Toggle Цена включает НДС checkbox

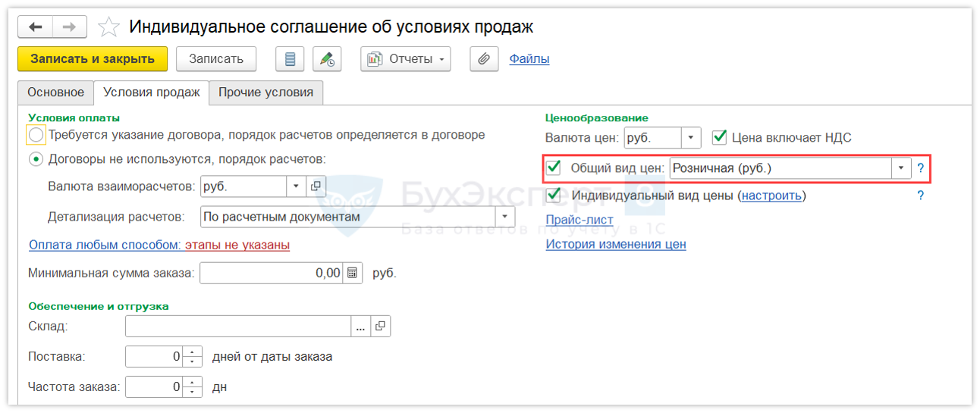pos(720,138)
